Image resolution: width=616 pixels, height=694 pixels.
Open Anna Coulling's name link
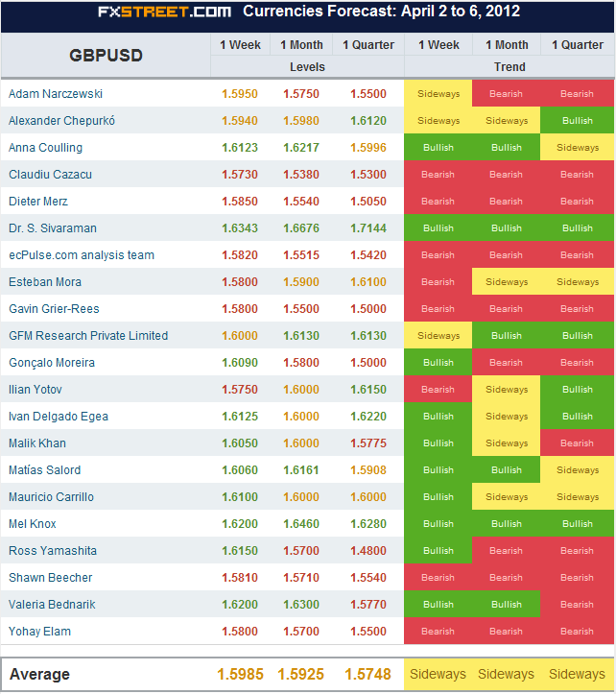pos(46,148)
